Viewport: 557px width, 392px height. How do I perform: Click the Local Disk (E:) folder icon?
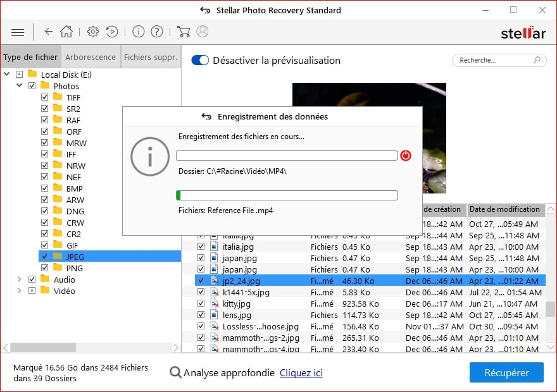(32, 74)
